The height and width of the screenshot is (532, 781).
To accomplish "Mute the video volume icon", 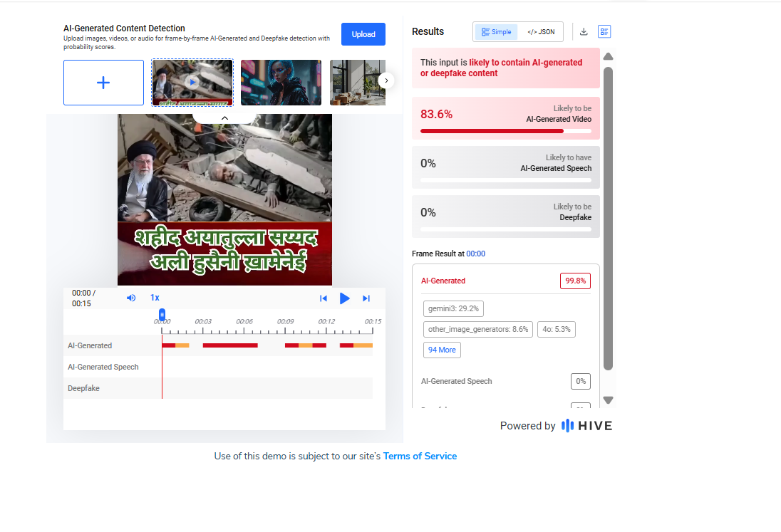I will (131, 298).
